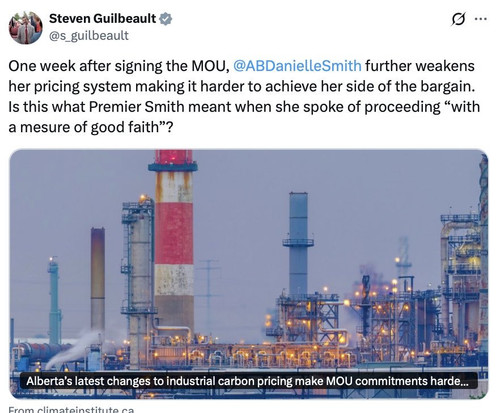Click the blue verified badge
The image size is (500, 413).
tap(165, 19)
